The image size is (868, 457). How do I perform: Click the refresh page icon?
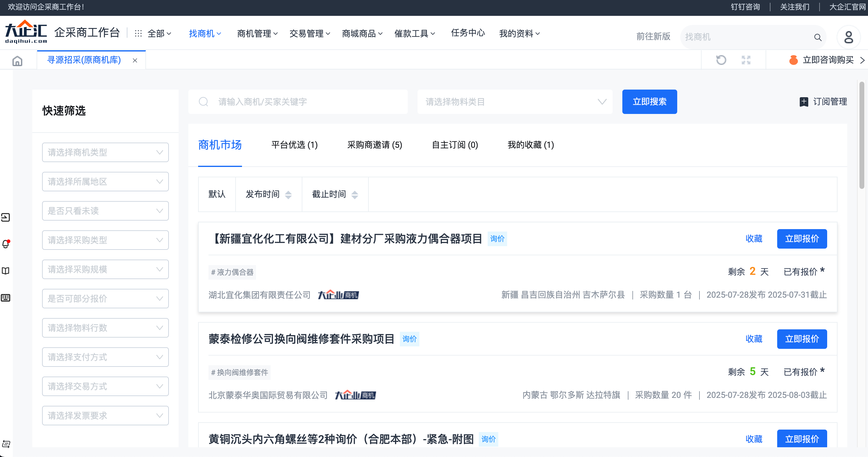(x=721, y=60)
